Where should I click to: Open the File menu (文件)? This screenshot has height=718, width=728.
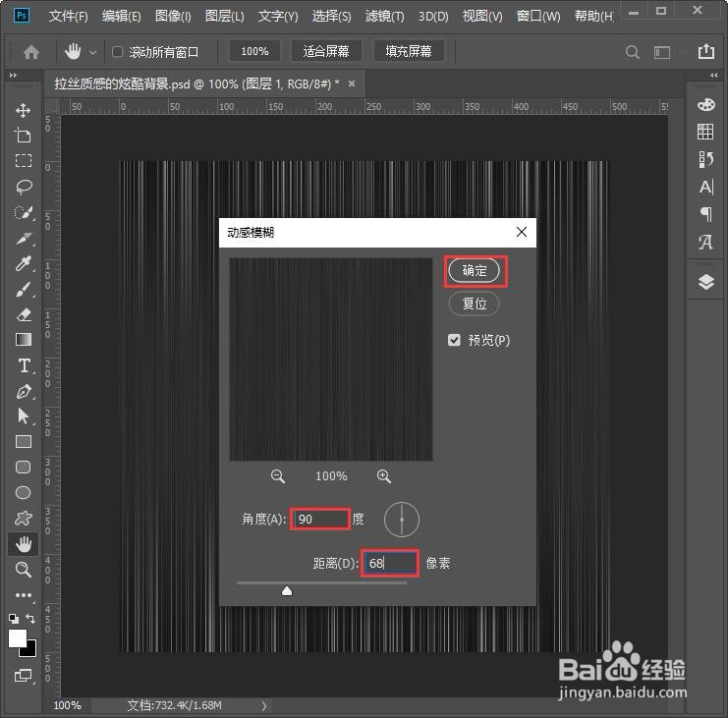pos(68,17)
